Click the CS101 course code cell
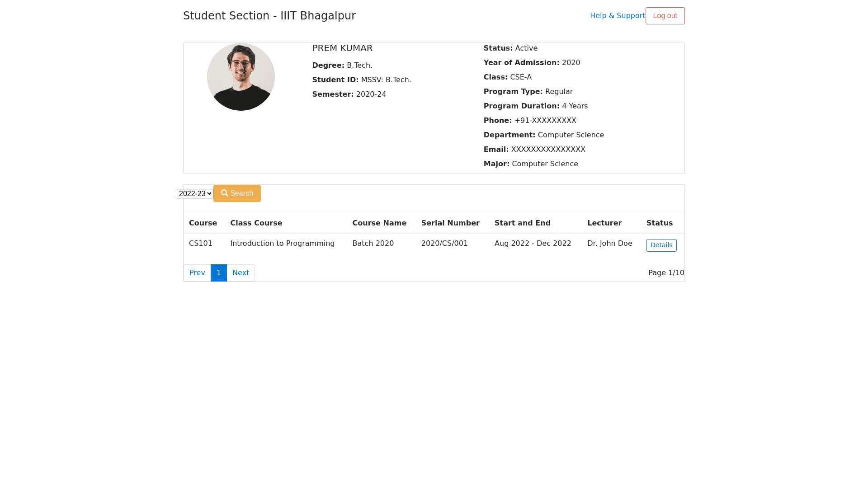The height and width of the screenshot is (488, 868). pos(200,244)
